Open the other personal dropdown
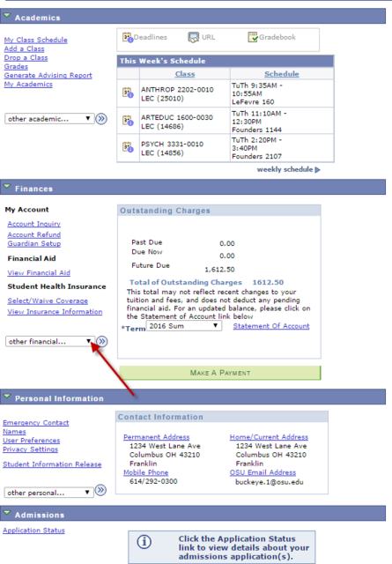The image size is (392, 564). coord(49,493)
